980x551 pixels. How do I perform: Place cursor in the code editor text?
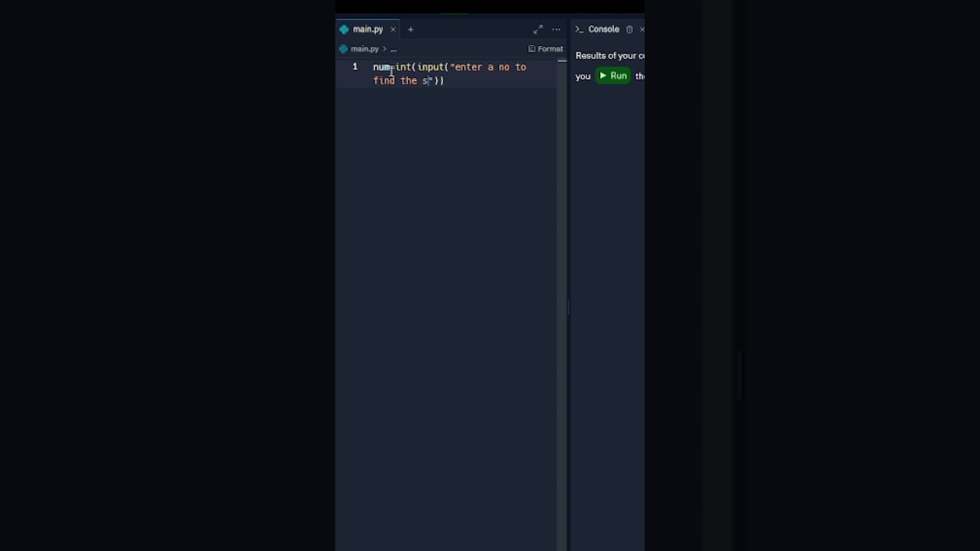coord(449,73)
